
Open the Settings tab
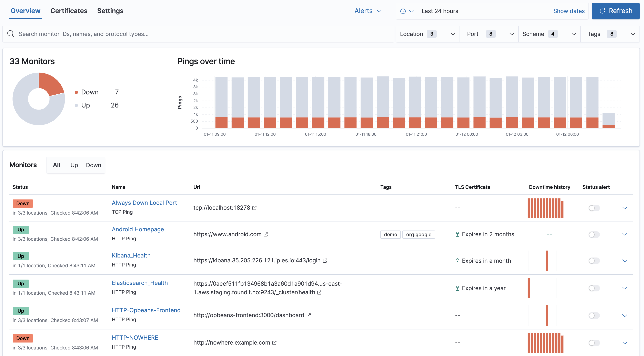pos(110,11)
